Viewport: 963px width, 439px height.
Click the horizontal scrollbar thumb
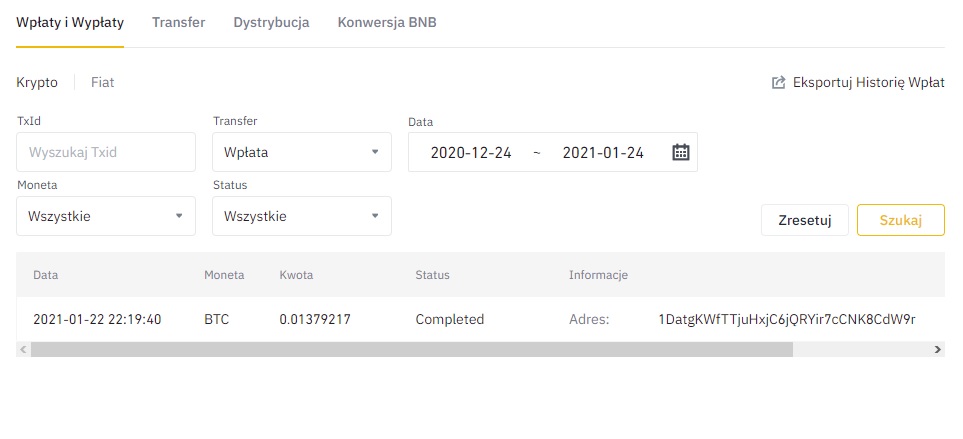pos(412,349)
